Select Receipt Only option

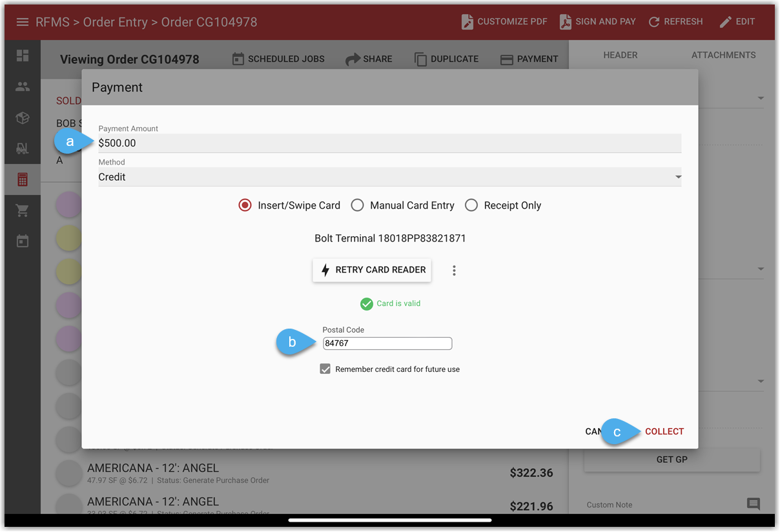503,205
